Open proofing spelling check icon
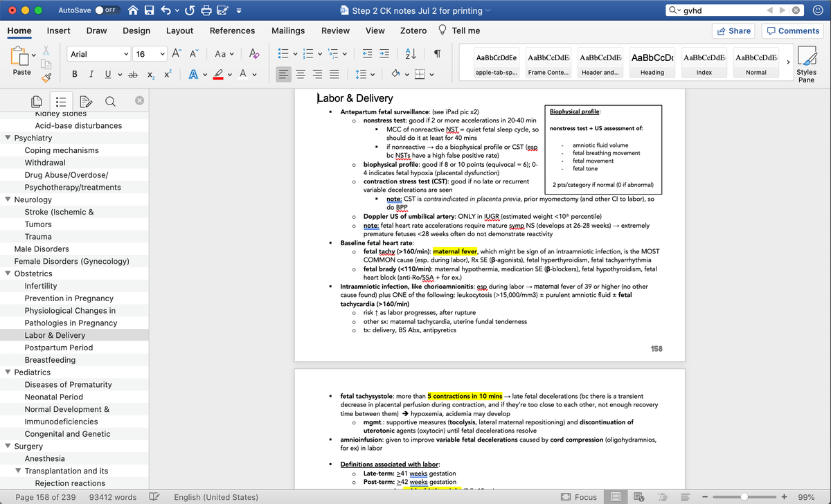Screen dimensions: 831x504 155,497
